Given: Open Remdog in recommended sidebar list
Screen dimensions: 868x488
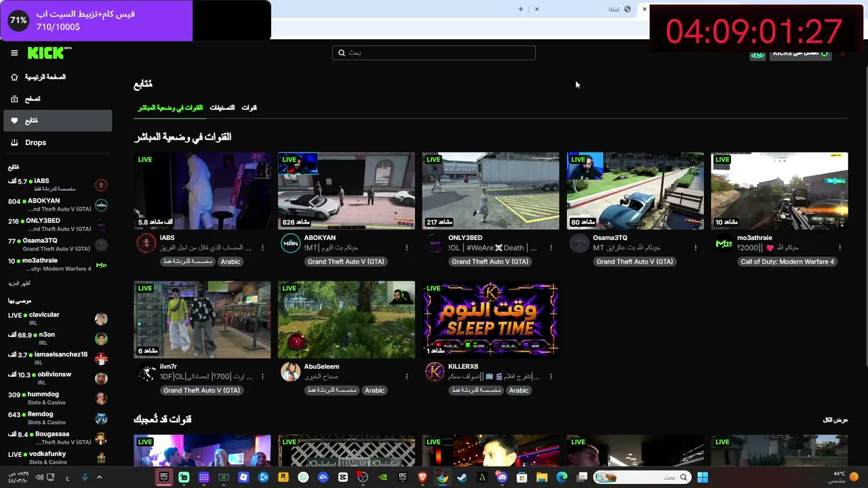Looking at the screenshot, I should (x=58, y=418).
